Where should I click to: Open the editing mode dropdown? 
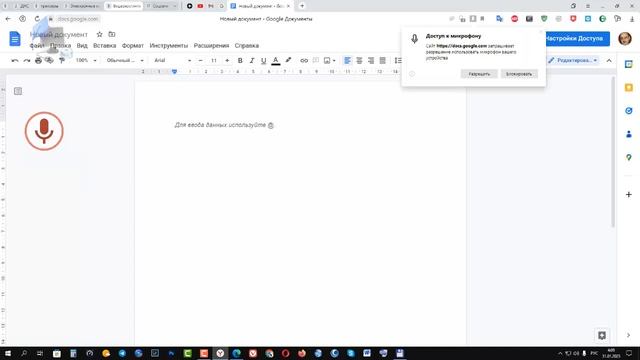tap(573, 60)
